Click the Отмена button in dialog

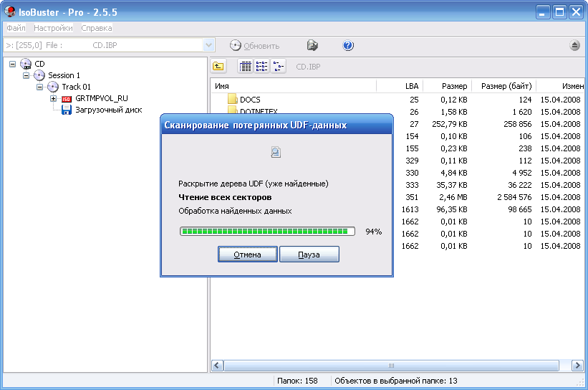(x=248, y=255)
